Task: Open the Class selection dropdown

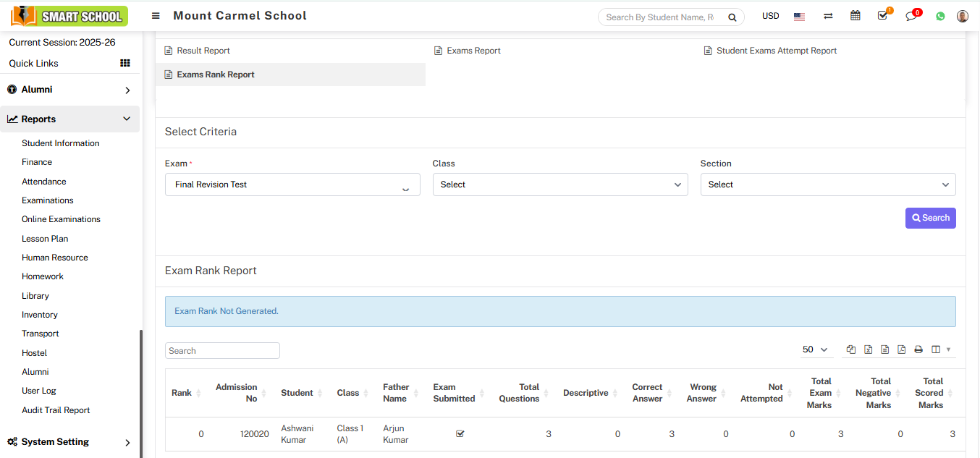Action: pos(559,185)
